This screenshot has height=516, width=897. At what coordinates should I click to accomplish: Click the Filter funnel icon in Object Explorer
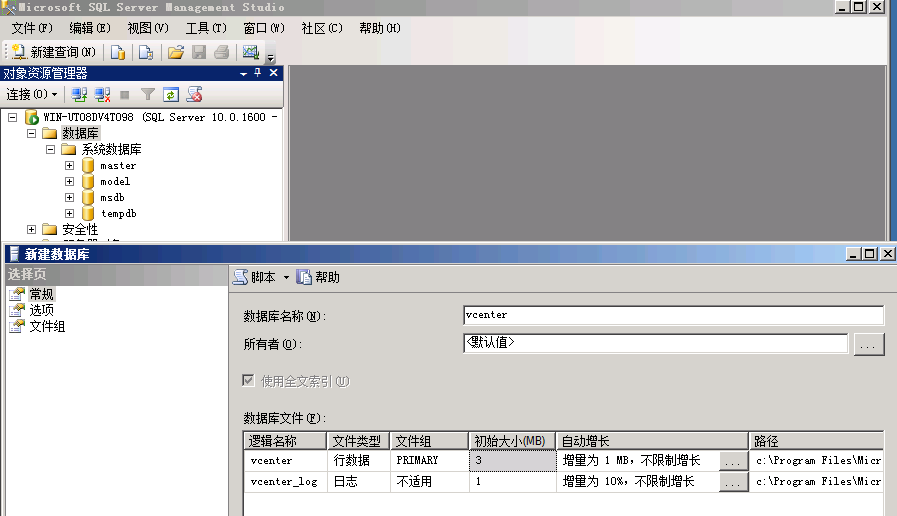point(148,94)
